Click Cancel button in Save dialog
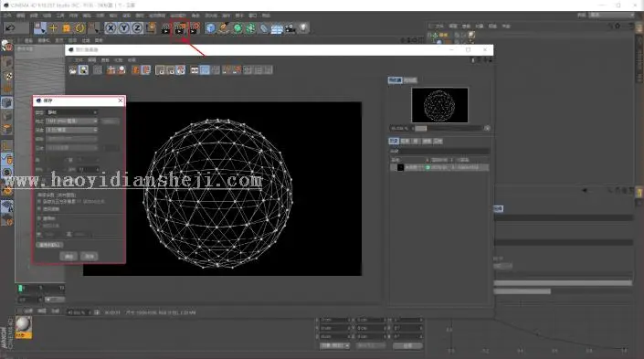This screenshot has width=644, height=359. tap(90, 257)
